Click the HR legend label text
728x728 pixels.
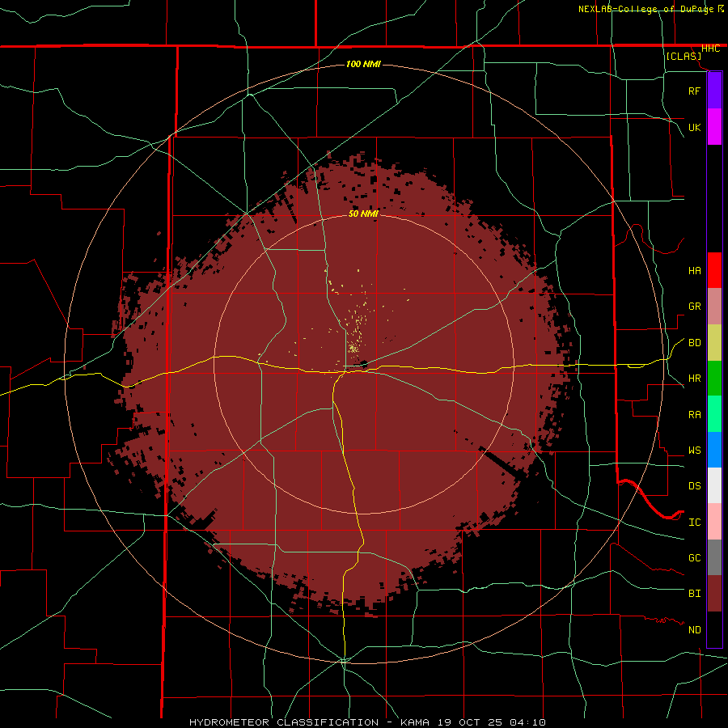click(694, 379)
